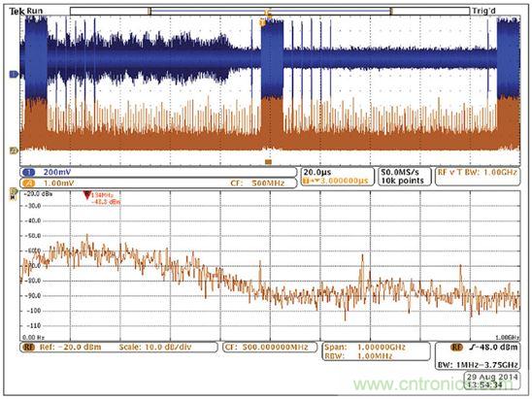The image size is (532, 399).
Task: Click the Trig'd status indicator
Action: (483, 12)
